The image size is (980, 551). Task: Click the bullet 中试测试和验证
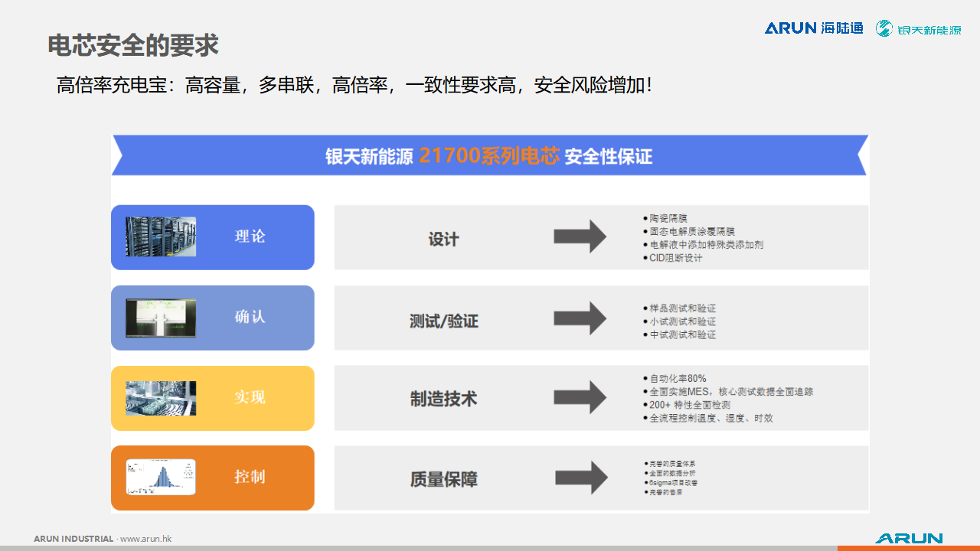[679, 334]
